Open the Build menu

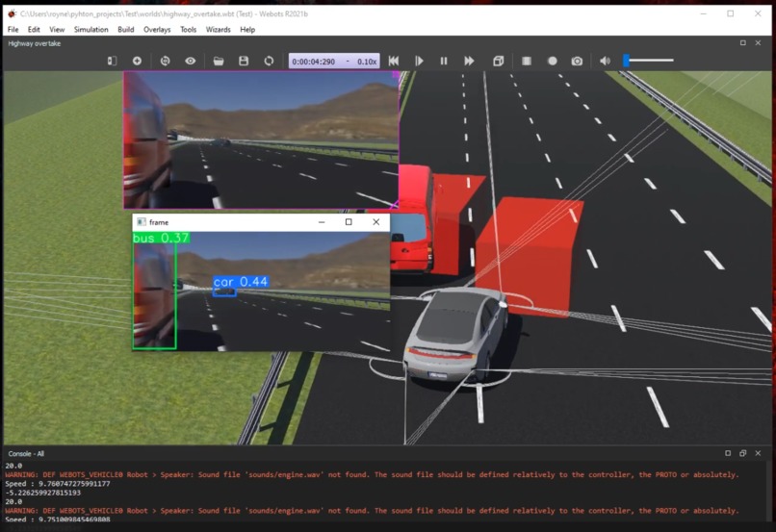point(126,30)
